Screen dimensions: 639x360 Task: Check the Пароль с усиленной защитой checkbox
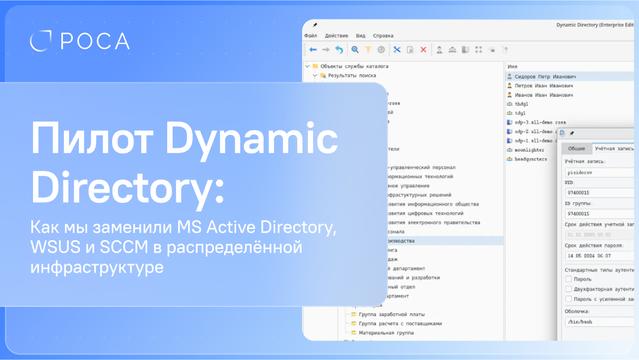568,299
